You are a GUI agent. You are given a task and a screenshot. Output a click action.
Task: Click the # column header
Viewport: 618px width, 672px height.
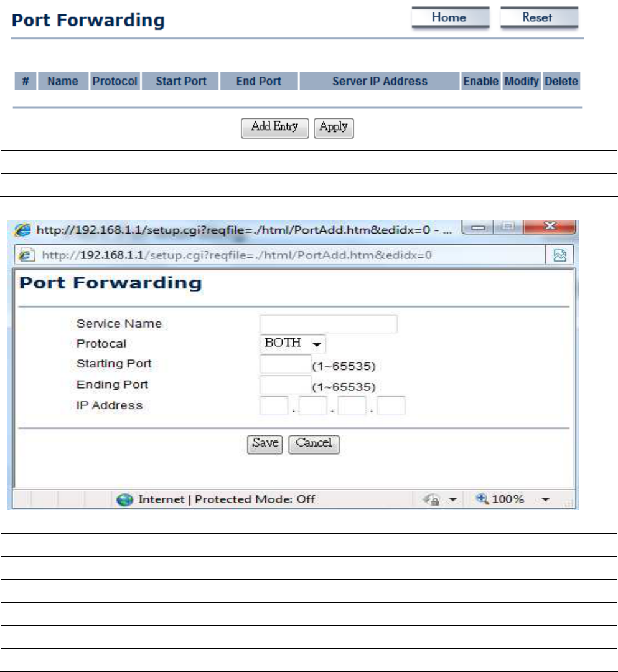(26, 81)
